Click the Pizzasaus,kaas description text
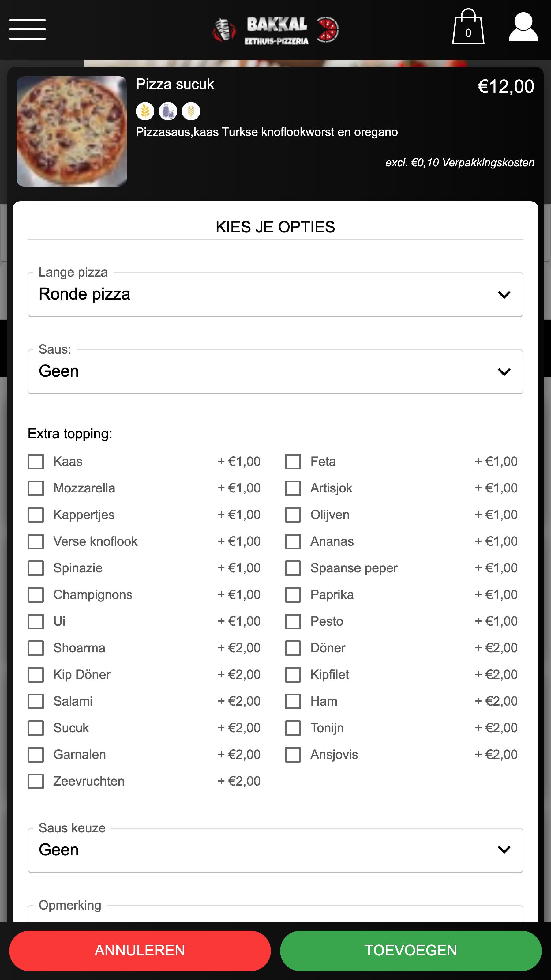The width and height of the screenshot is (551, 980). (267, 132)
